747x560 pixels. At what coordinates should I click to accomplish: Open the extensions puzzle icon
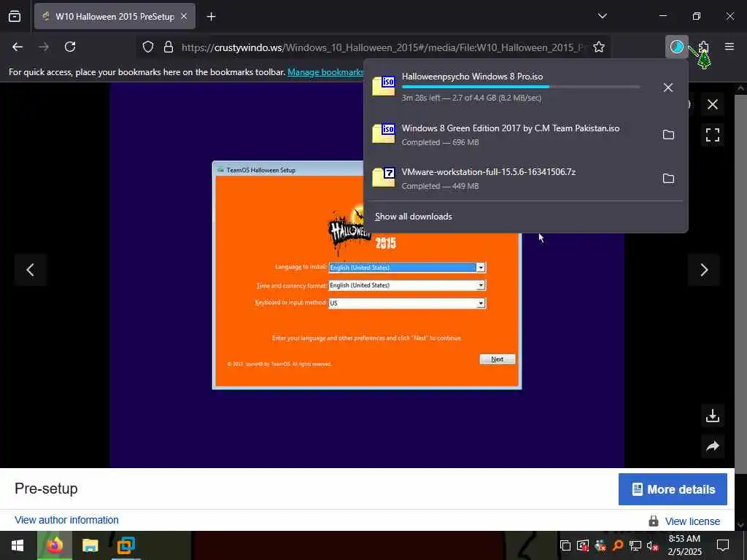703,47
